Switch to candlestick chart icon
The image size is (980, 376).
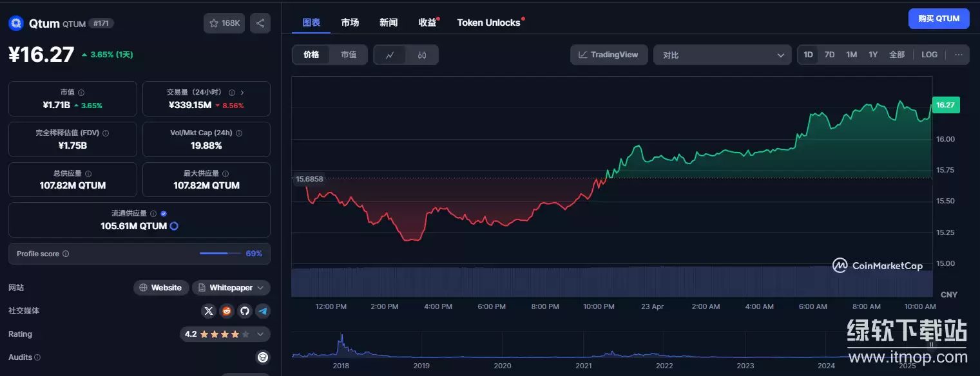pyautogui.click(x=422, y=55)
